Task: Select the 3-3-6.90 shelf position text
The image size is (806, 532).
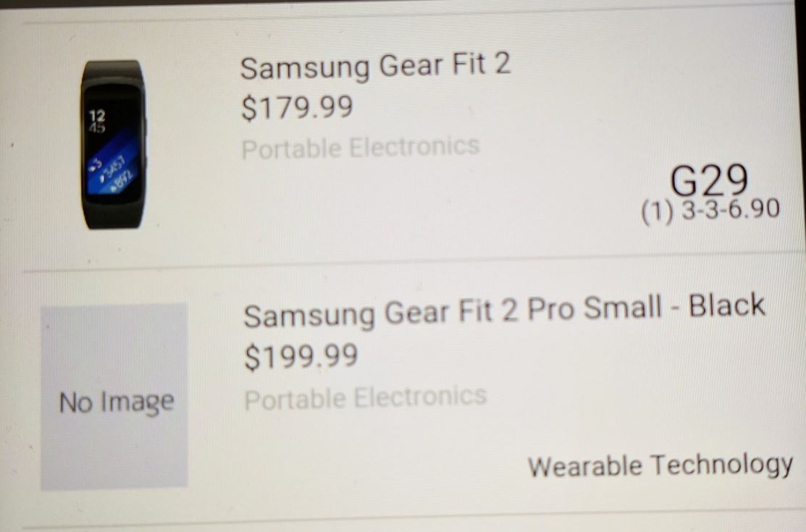Action: point(731,209)
